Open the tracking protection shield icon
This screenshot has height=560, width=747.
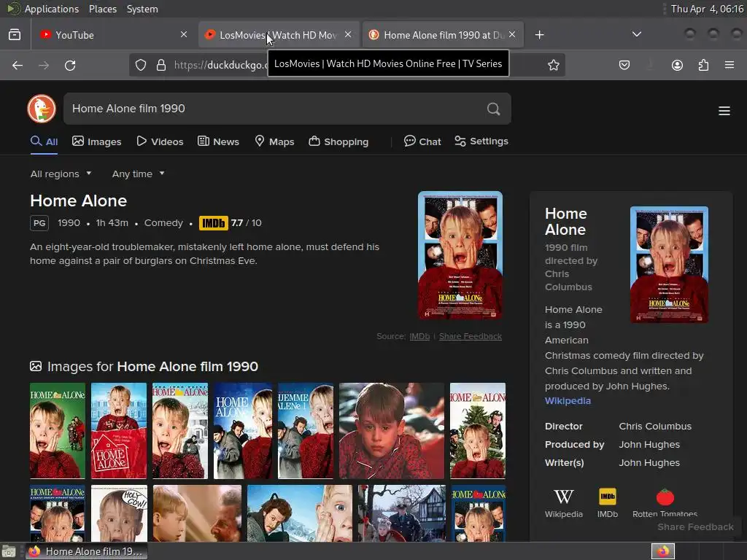(x=141, y=65)
